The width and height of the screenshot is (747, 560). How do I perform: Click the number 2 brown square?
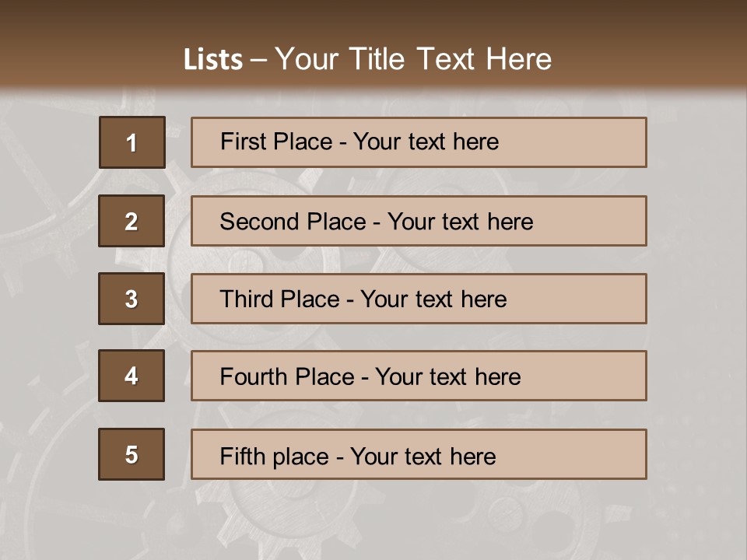point(132,221)
